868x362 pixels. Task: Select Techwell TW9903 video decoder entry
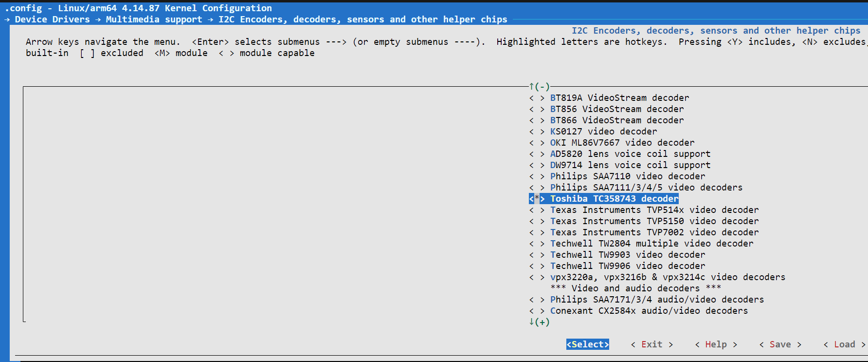tap(617, 255)
